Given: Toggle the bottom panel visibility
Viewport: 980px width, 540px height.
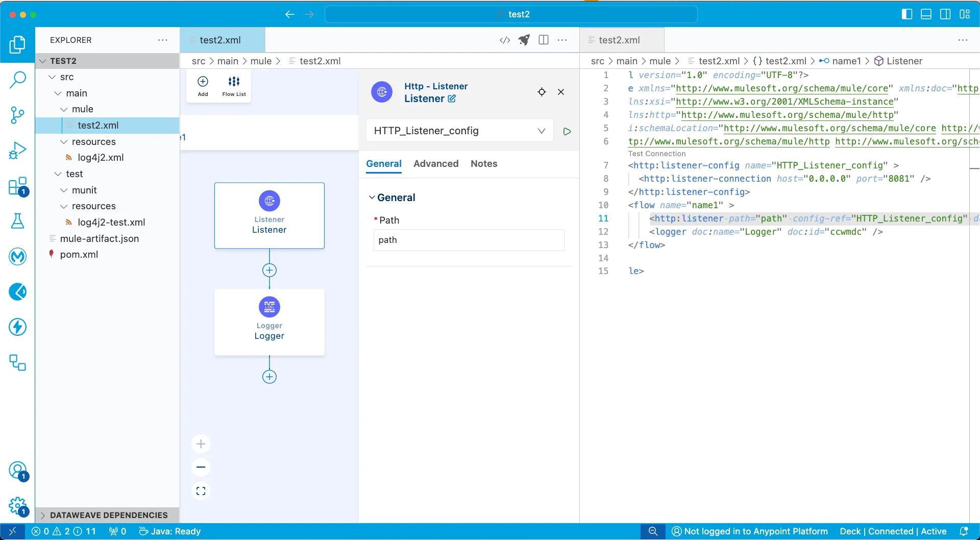Looking at the screenshot, I should coord(926,14).
